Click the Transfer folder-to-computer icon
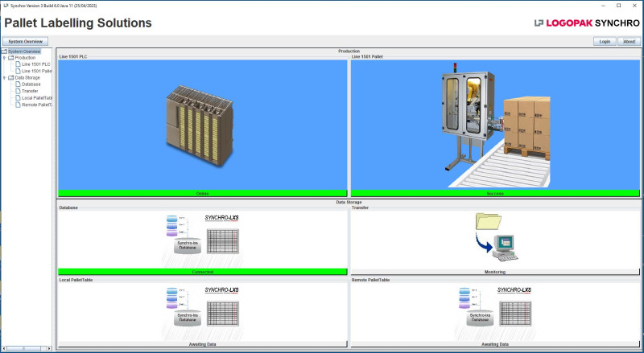 [x=494, y=236]
